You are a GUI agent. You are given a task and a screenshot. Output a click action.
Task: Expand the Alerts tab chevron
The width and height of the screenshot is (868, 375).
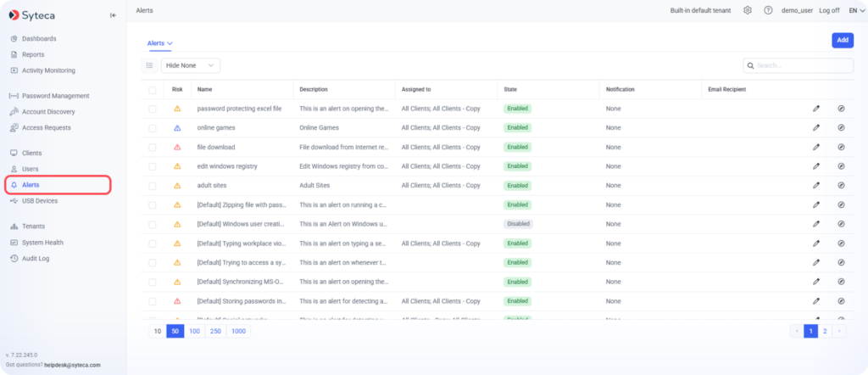(170, 42)
